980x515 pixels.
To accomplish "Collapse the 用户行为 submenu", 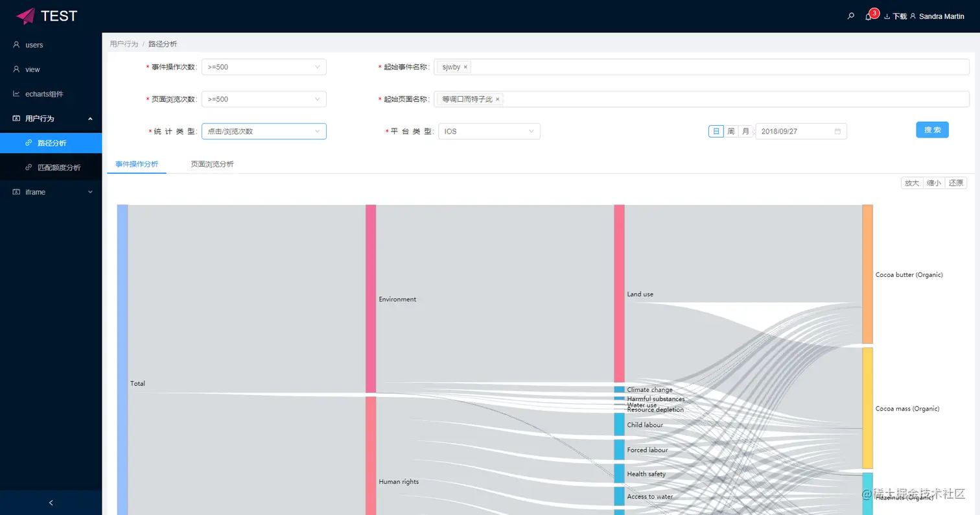I will pos(51,119).
